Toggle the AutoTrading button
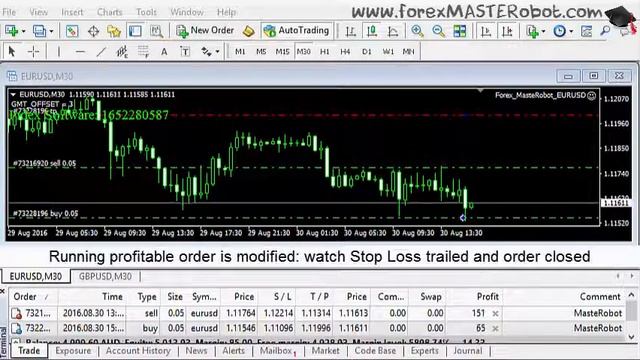 [296, 31]
